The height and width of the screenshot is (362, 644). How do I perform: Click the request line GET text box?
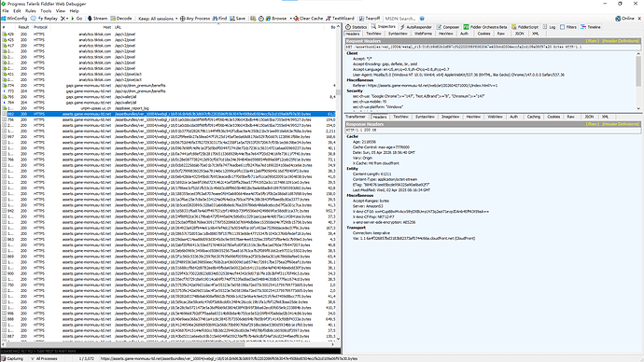[493, 48]
